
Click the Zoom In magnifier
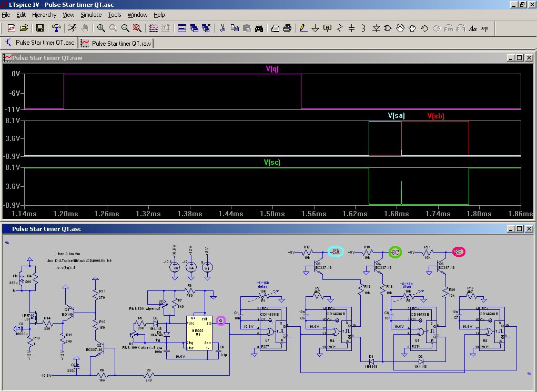point(100,28)
